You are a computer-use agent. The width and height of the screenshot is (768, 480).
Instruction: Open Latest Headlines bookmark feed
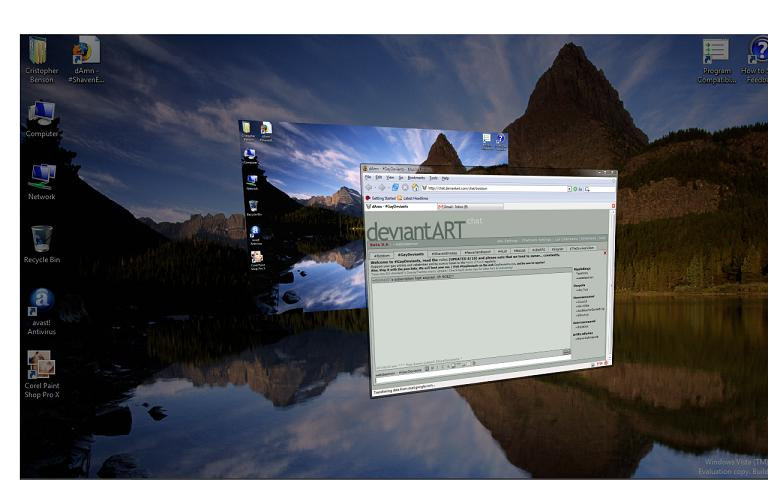click(413, 198)
